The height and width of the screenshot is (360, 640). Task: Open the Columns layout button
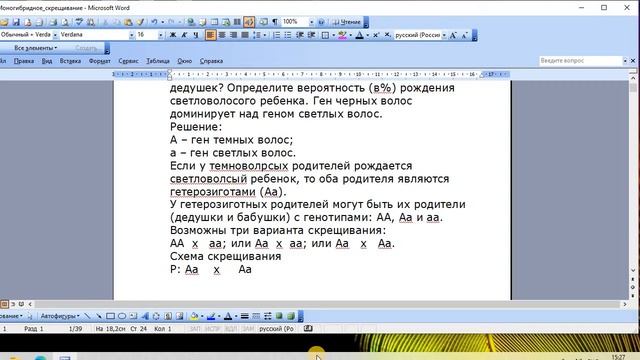pyautogui.click(x=237, y=22)
